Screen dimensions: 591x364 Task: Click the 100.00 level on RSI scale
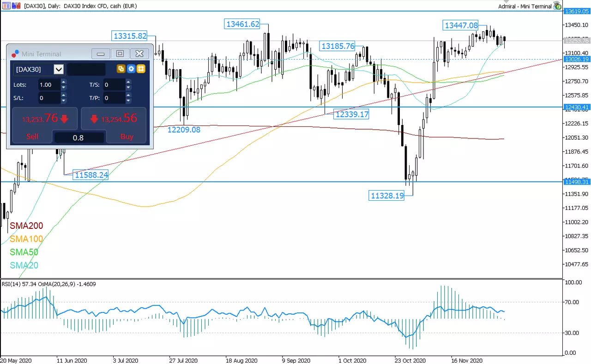click(574, 282)
